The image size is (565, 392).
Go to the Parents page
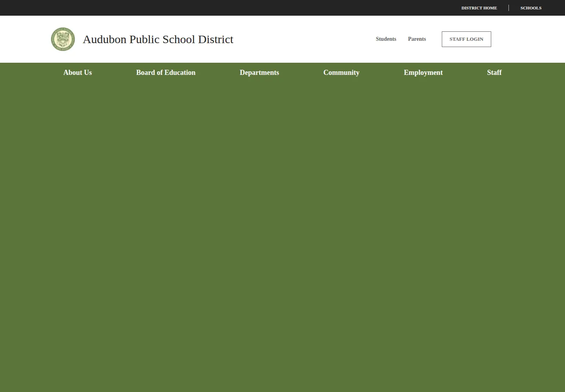(x=417, y=39)
